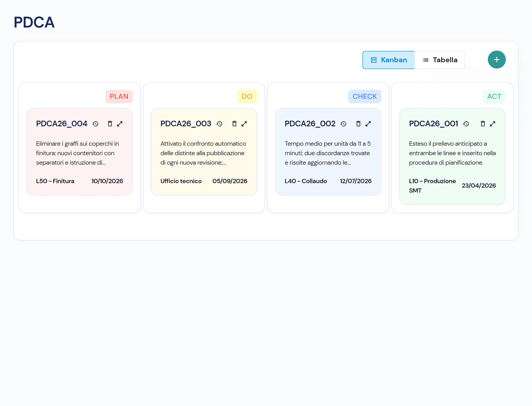
Task: Open history of PDCA26_001
Action: [466, 124]
